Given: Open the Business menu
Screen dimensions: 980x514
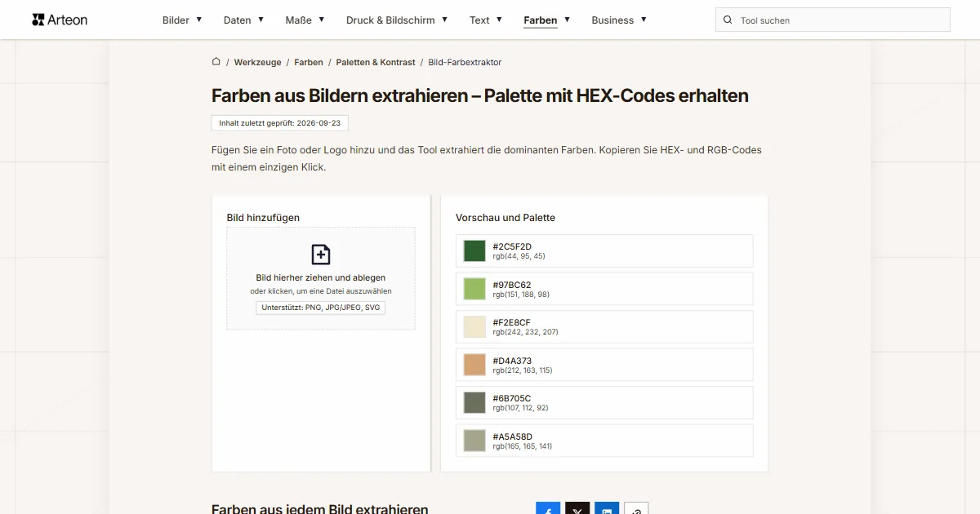Looking at the screenshot, I should pos(612,20).
